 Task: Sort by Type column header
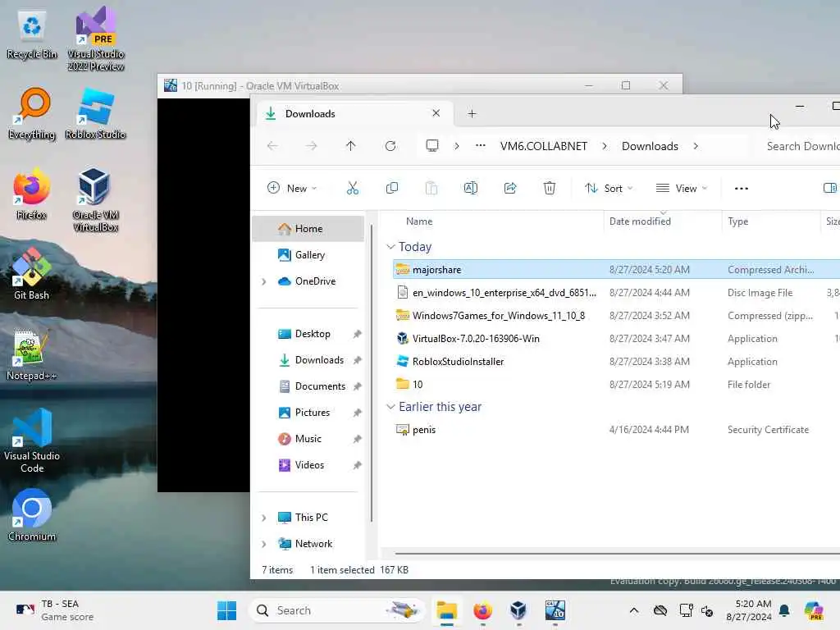click(x=737, y=221)
